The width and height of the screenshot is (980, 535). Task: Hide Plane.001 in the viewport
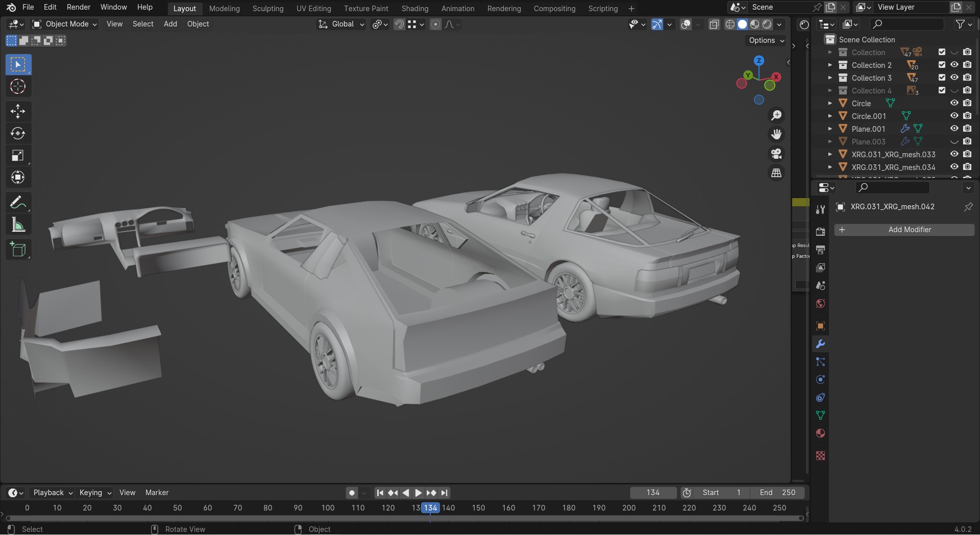point(954,129)
